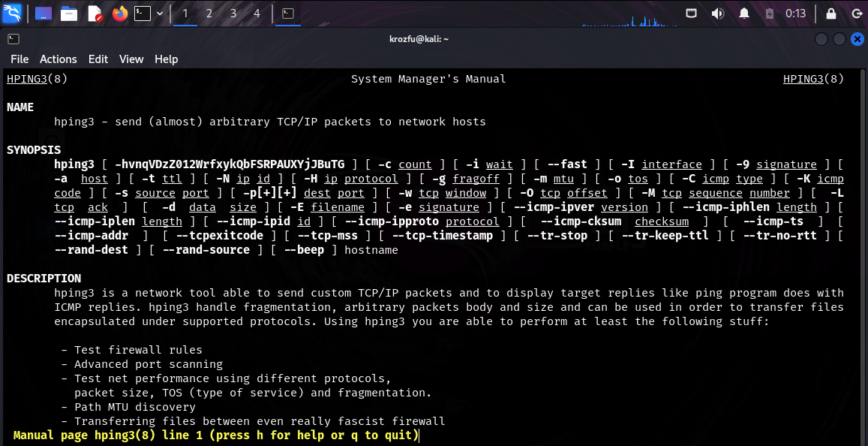Open the File menu
Viewport: 868px width, 446px height.
(x=20, y=59)
